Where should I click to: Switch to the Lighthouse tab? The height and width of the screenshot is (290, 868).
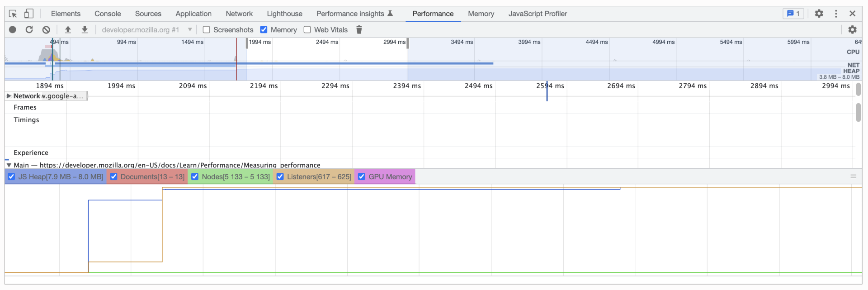click(x=284, y=14)
